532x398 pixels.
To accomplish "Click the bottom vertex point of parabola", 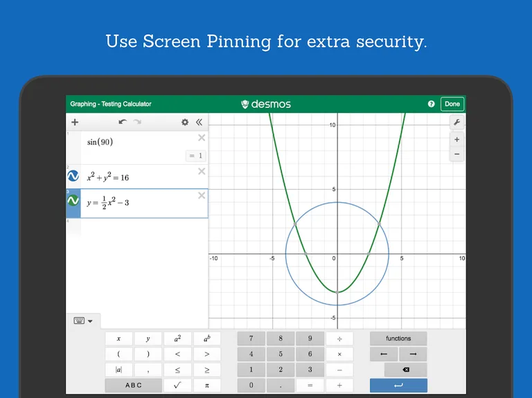I will [x=337, y=292].
